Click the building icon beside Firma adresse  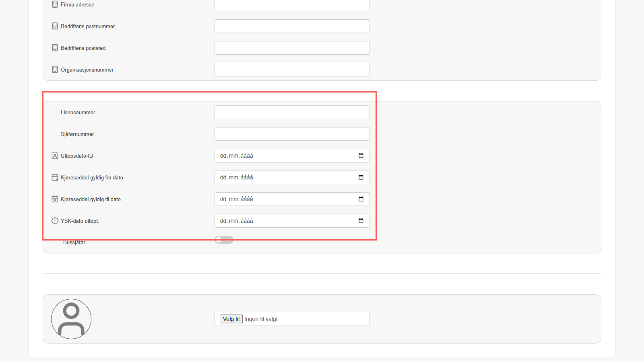[55, 4]
